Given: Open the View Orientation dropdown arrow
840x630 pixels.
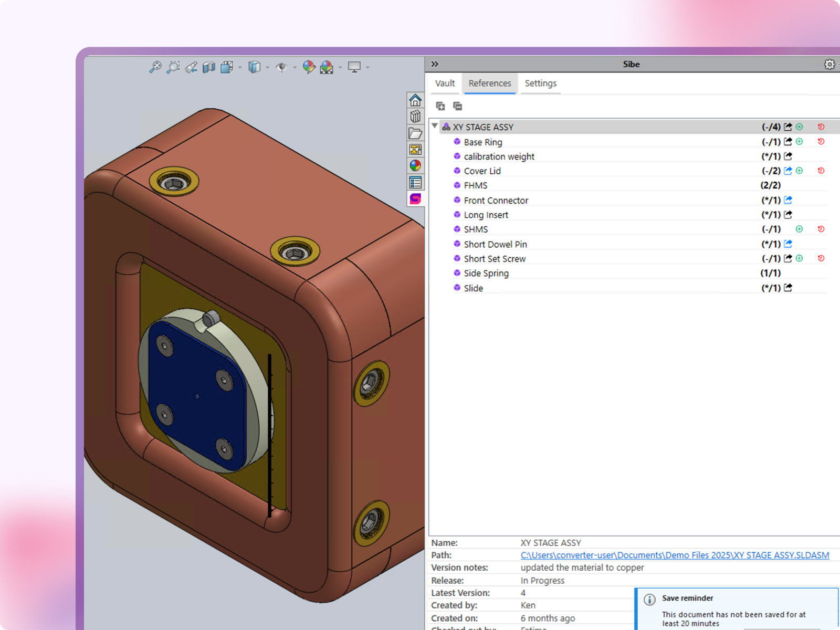Looking at the screenshot, I should pyautogui.click(x=240, y=68).
